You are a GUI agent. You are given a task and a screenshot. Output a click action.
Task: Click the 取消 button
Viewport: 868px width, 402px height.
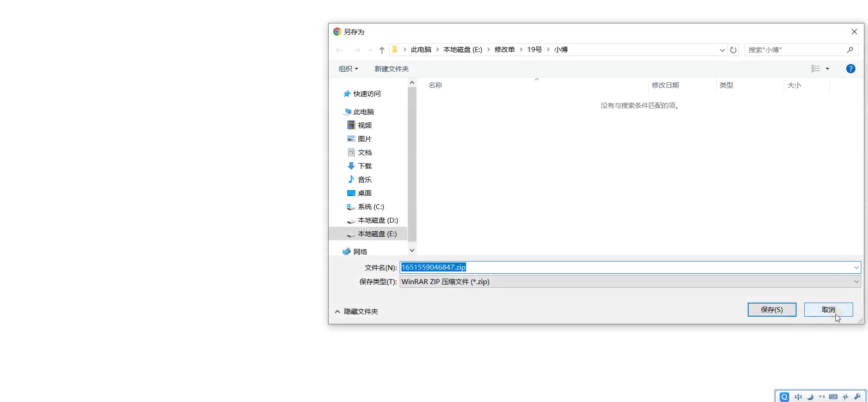(x=828, y=310)
